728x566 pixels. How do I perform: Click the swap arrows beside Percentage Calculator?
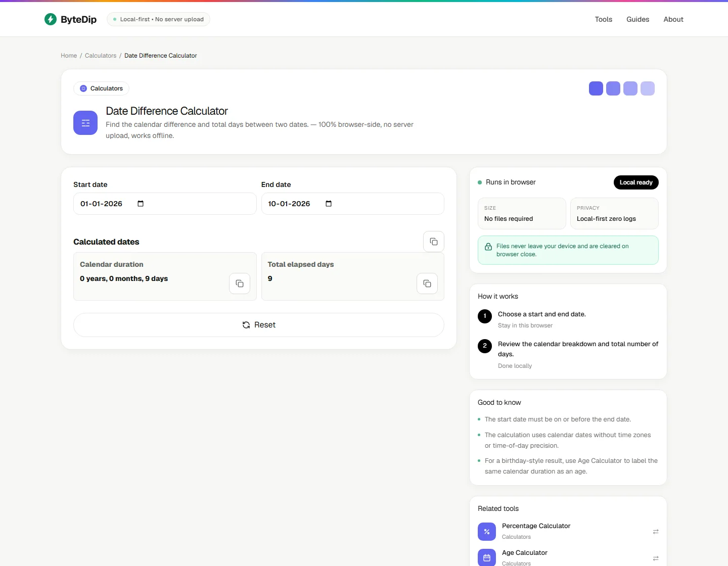tap(656, 532)
